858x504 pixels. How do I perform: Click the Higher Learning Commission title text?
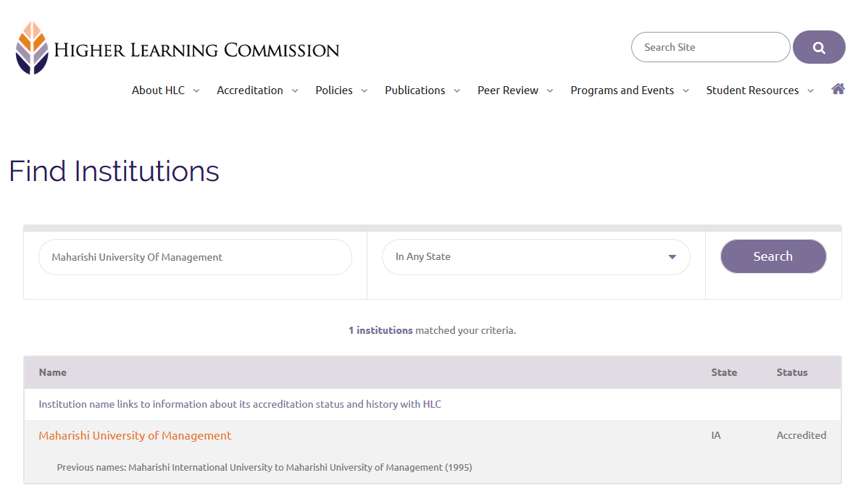(x=196, y=50)
